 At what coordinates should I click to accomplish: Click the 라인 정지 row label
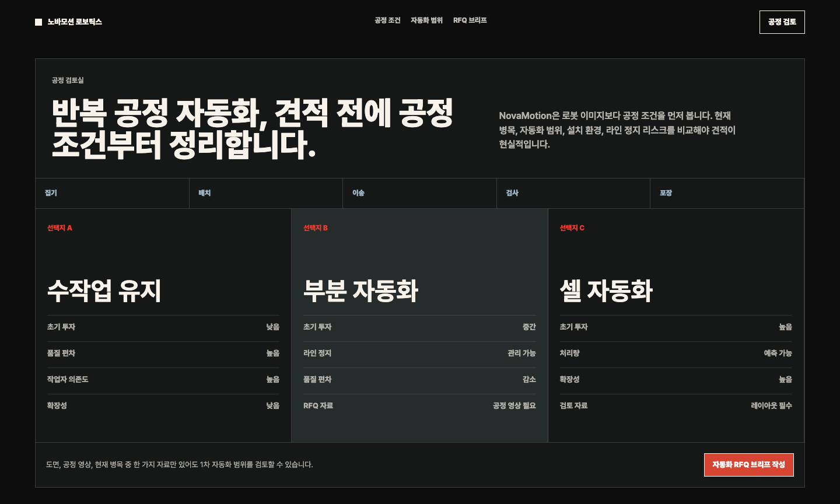pyautogui.click(x=317, y=353)
